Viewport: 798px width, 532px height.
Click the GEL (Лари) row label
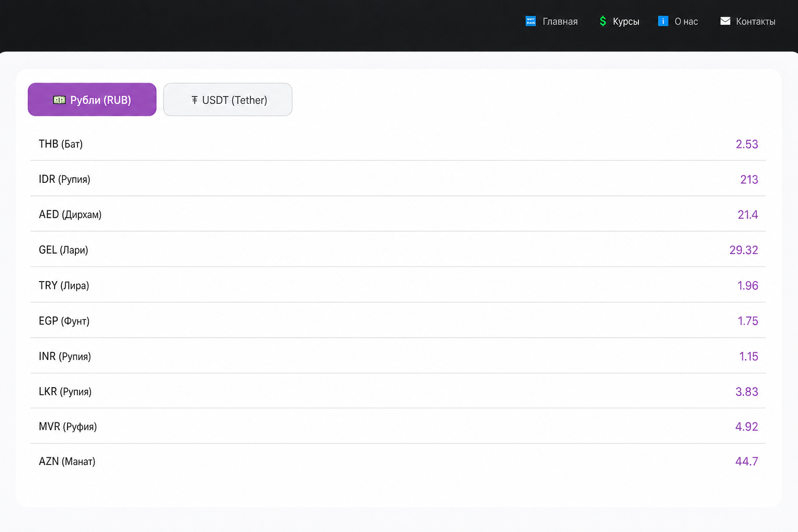tap(63, 250)
